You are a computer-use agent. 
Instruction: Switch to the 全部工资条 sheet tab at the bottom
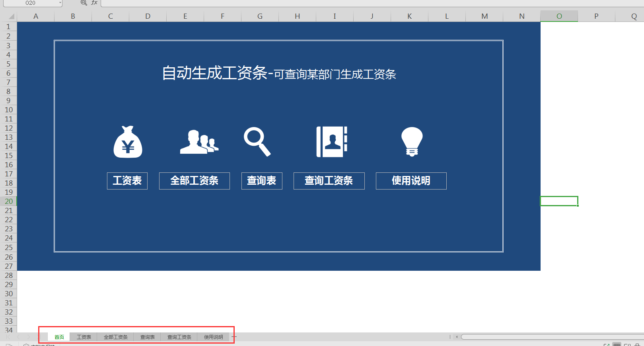[116, 337]
